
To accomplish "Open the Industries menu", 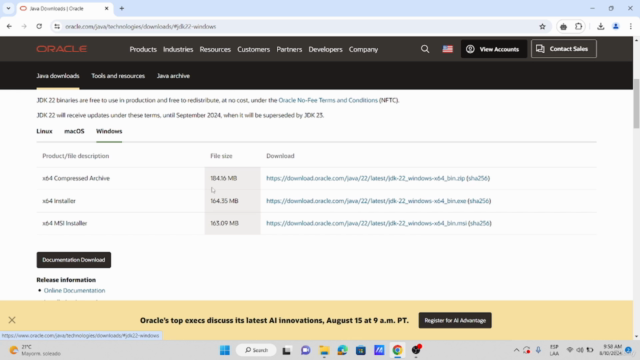I will tap(178, 49).
